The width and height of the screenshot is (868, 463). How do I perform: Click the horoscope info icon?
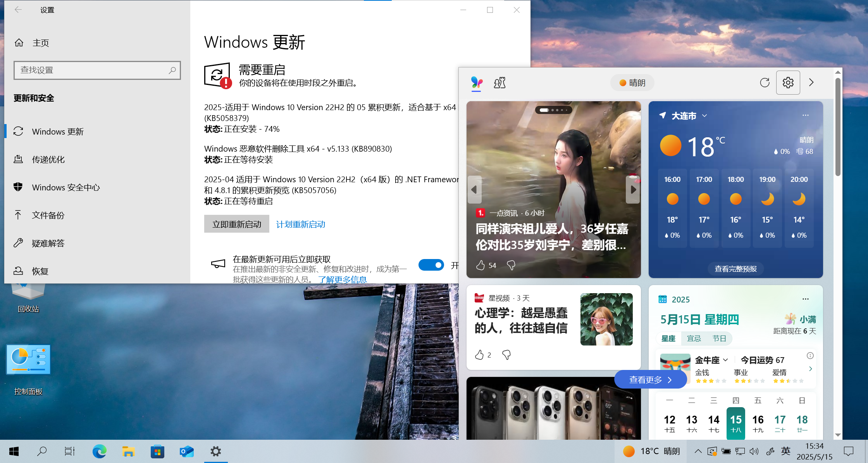click(810, 356)
